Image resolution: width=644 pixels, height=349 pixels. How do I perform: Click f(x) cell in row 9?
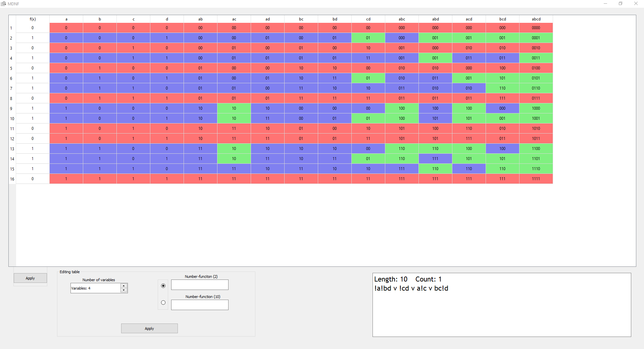click(x=33, y=108)
